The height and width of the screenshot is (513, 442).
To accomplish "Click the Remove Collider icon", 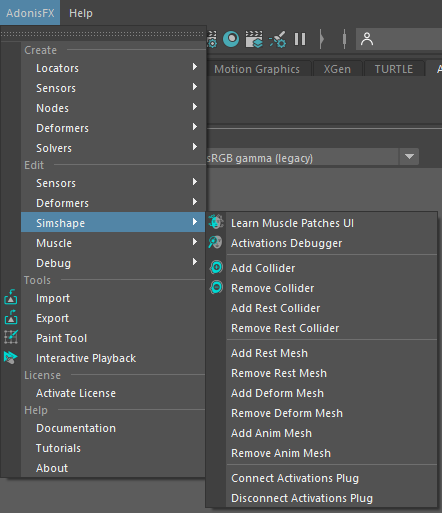I will (216, 287).
